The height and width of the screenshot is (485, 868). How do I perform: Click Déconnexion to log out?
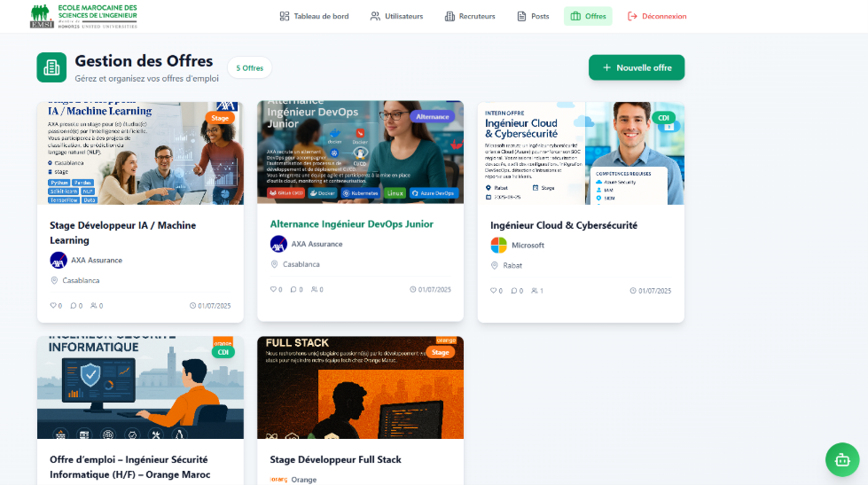tap(656, 16)
